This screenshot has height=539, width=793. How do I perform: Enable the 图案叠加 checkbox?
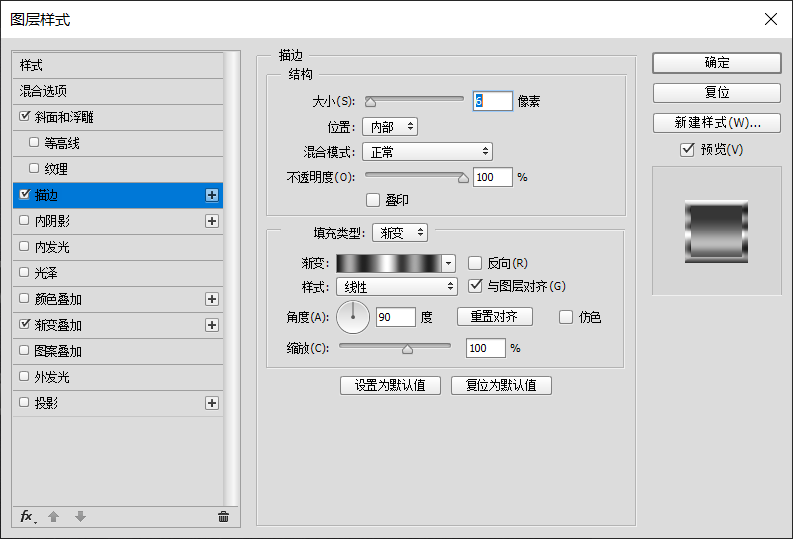click(24, 350)
